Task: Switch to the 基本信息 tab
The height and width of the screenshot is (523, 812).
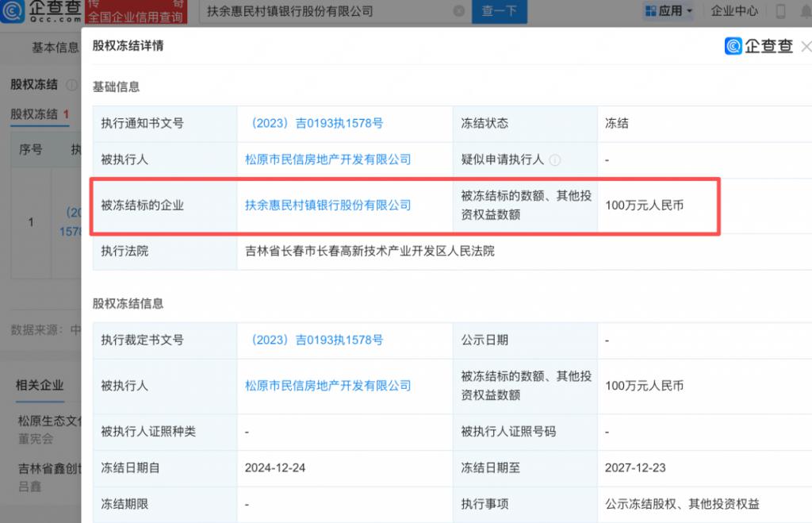Action: 55,48
